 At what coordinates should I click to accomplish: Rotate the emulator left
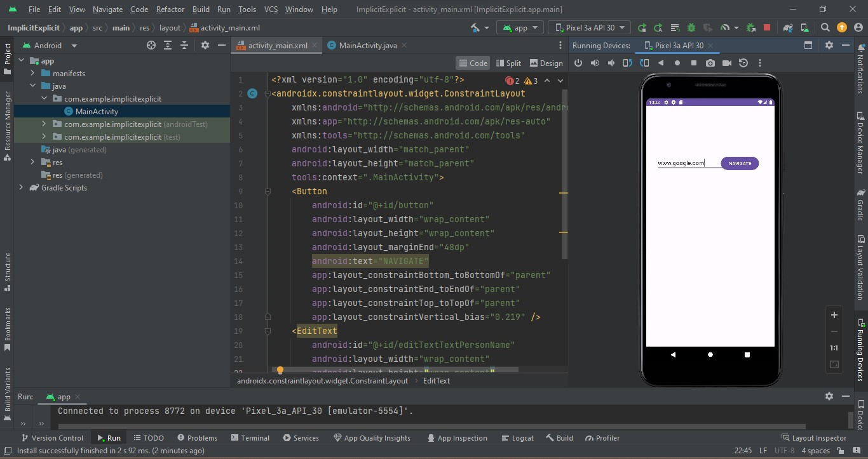coord(628,63)
